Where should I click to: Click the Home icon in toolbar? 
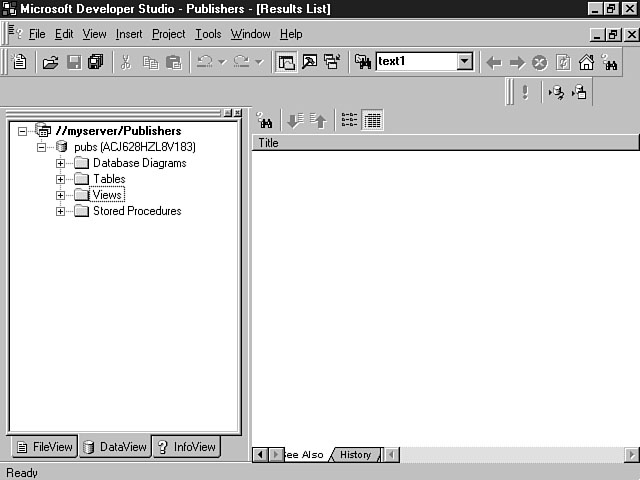pyautogui.click(x=586, y=62)
